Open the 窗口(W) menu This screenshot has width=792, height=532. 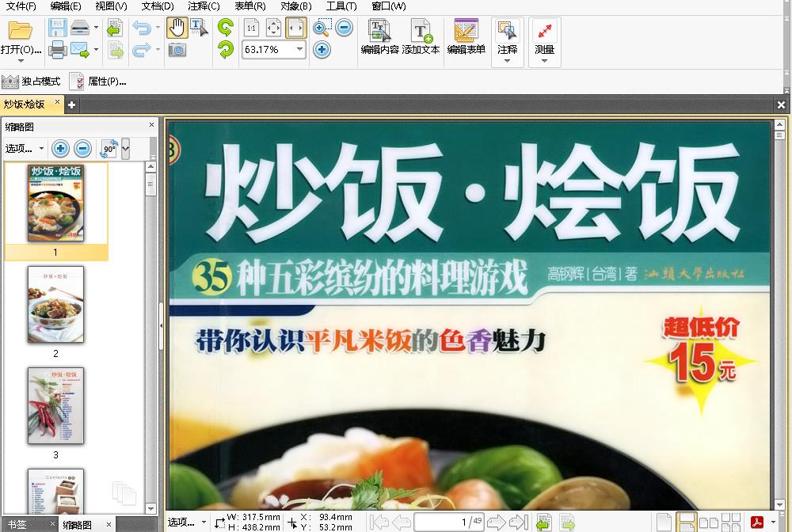388,6
